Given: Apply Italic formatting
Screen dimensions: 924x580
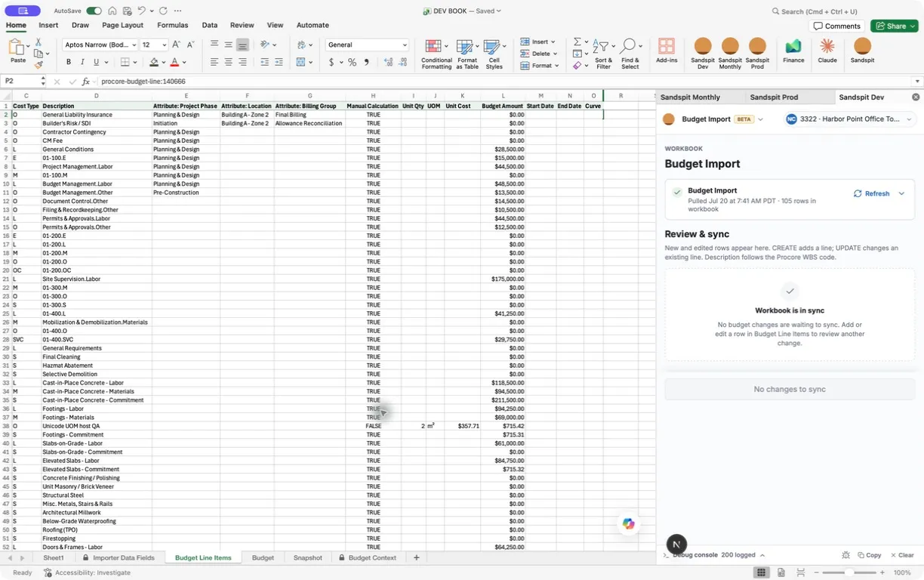Looking at the screenshot, I should pyautogui.click(x=82, y=62).
